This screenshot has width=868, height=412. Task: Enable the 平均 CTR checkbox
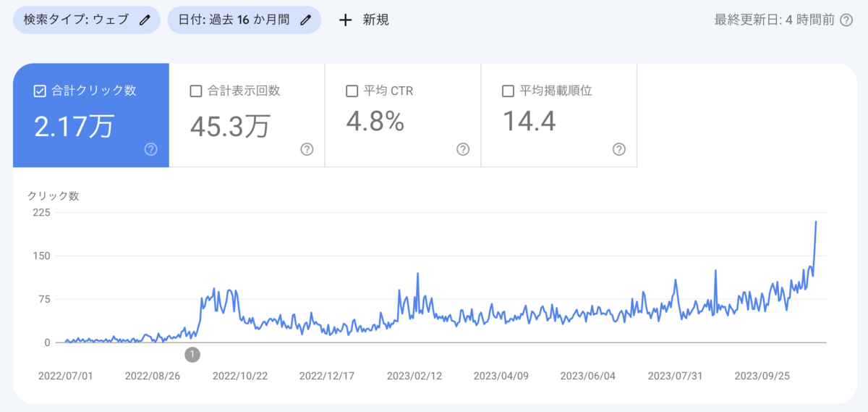point(352,91)
